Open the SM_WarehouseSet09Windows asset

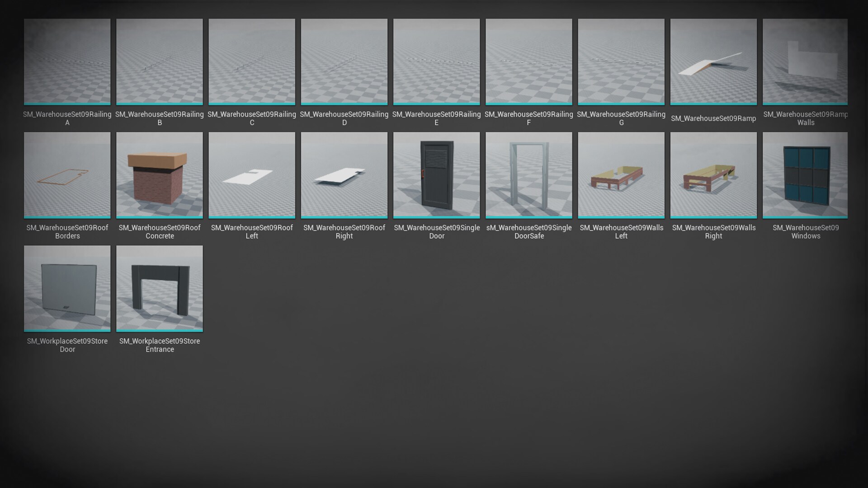pyautogui.click(x=805, y=175)
